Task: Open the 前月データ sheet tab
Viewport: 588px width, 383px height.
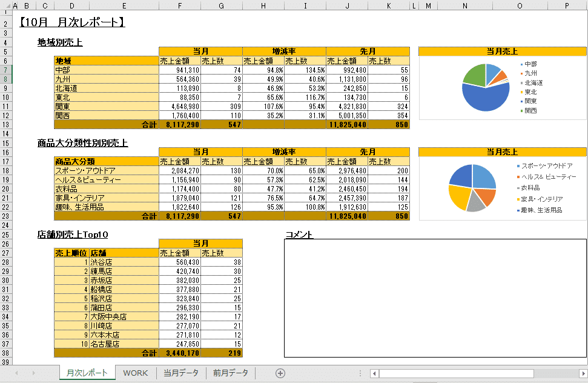Action: pyautogui.click(x=231, y=373)
